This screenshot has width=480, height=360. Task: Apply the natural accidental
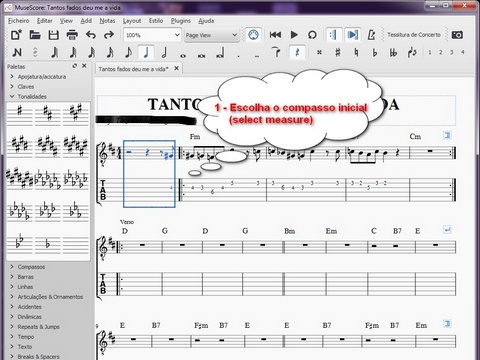pos(356,52)
